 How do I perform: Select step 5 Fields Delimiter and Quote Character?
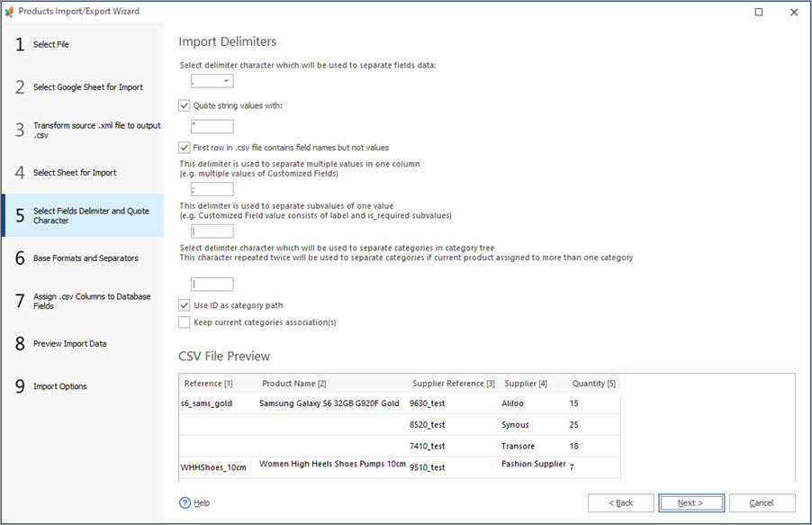pos(83,215)
